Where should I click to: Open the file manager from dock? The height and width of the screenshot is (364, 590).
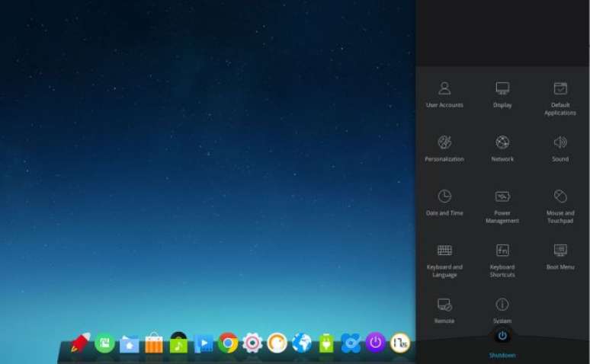pyautogui.click(x=129, y=343)
